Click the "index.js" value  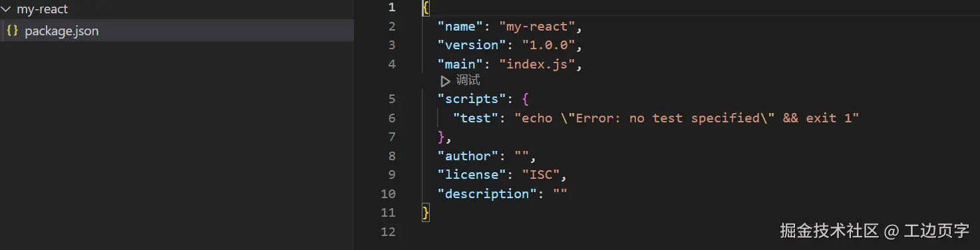point(538,64)
